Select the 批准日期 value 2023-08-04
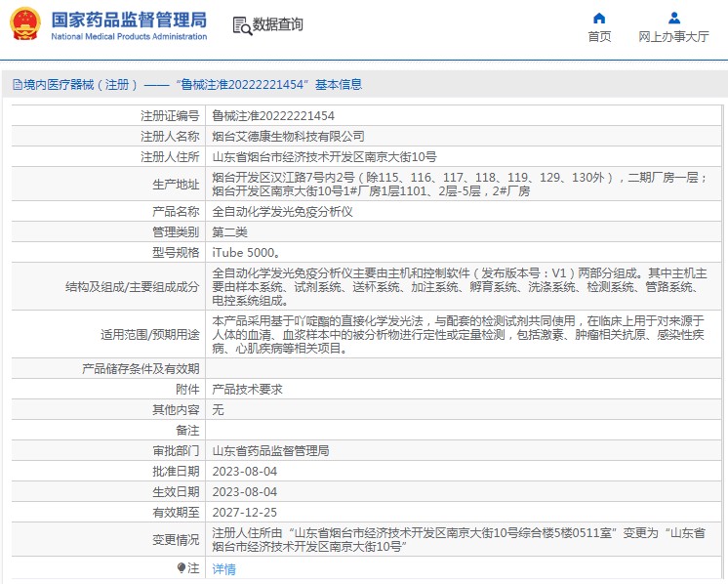Image resolution: width=728 pixels, height=584 pixels. (245, 471)
